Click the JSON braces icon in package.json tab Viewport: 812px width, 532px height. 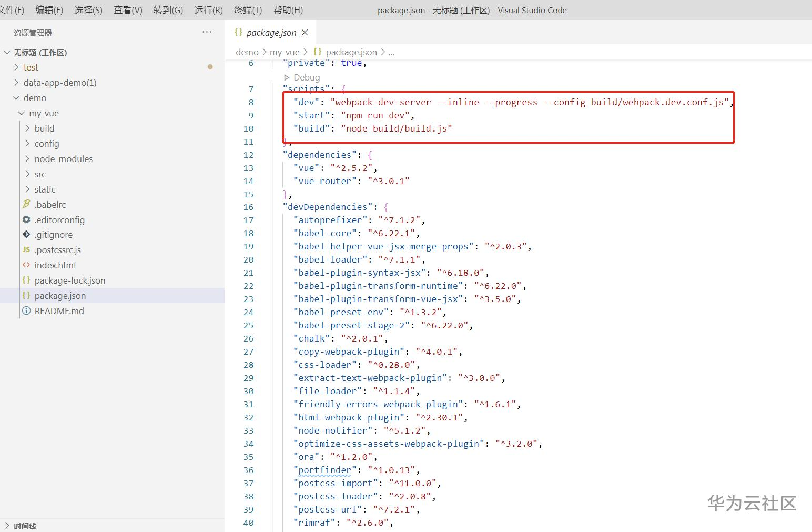pyautogui.click(x=238, y=32)
